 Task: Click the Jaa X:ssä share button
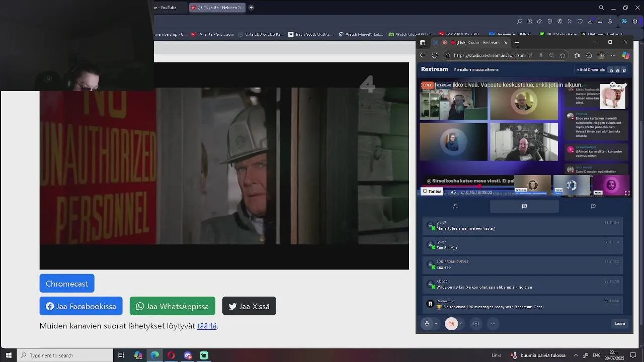click(x=249, y=306)
